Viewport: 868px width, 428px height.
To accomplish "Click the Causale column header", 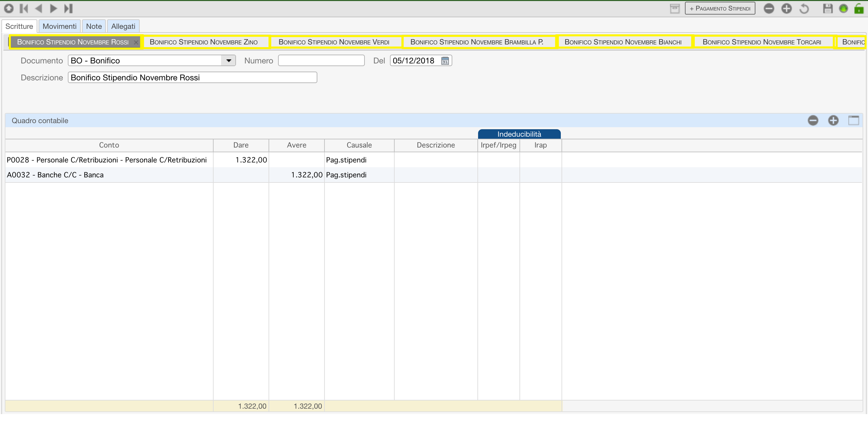I will pos(359,145).
